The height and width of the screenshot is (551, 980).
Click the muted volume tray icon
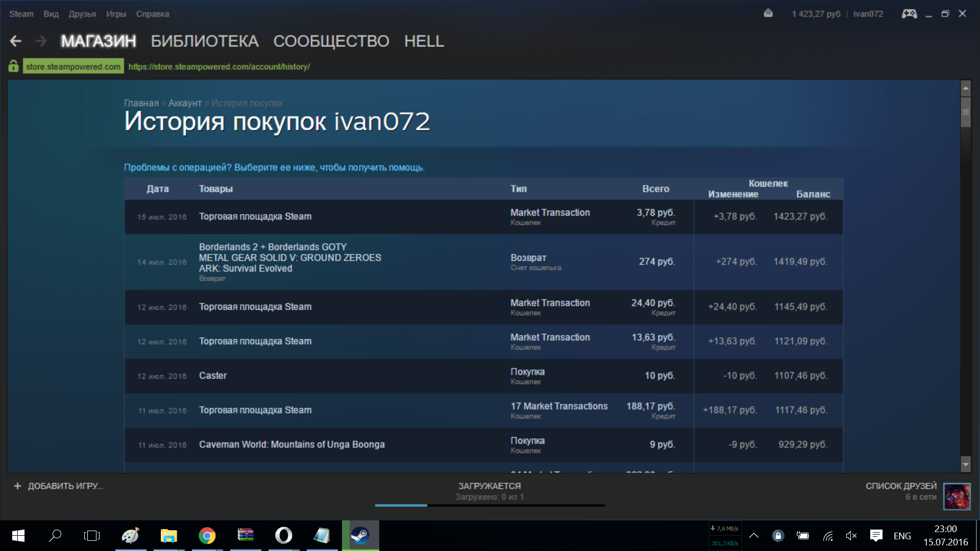point(851,536)
